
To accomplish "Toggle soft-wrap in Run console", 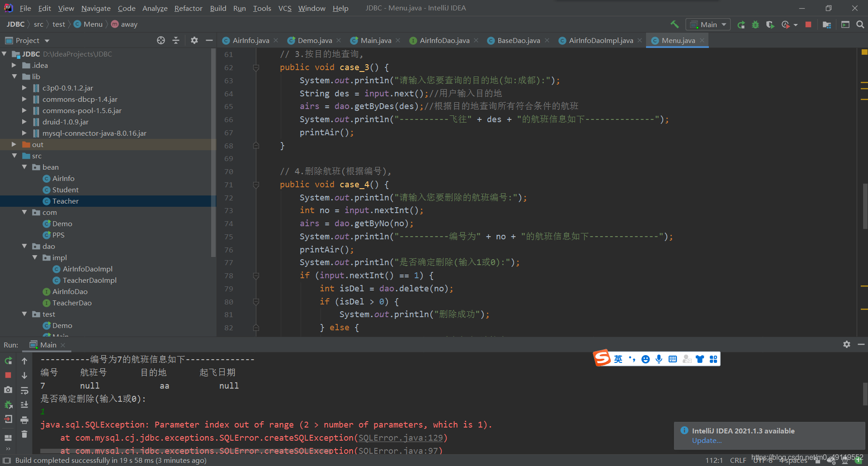I will [x=24, y=390].
